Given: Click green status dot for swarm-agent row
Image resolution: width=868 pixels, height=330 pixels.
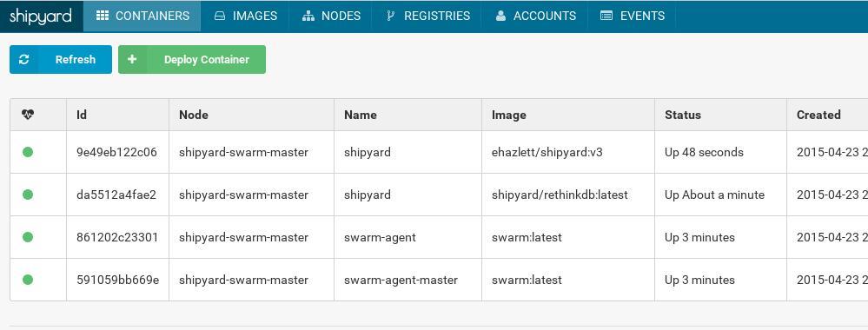Looking at the screenshot, I should [28, 237].
